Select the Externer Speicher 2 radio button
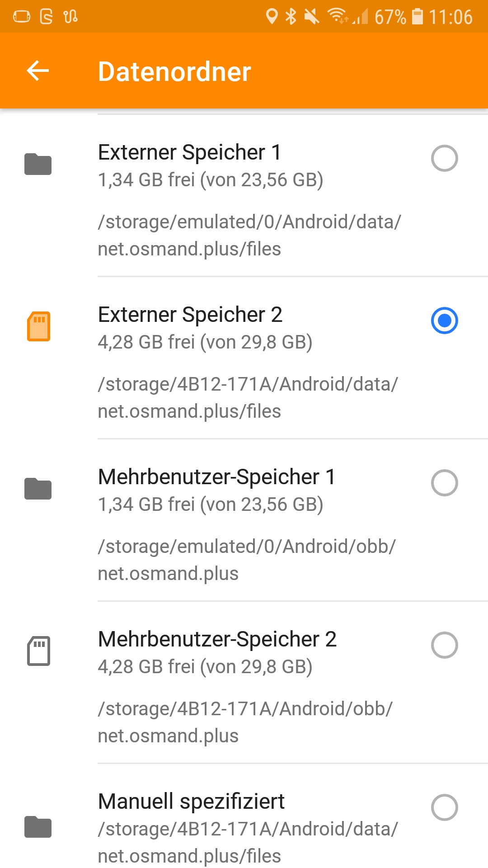The image size is (488, 868). (445, 321)
